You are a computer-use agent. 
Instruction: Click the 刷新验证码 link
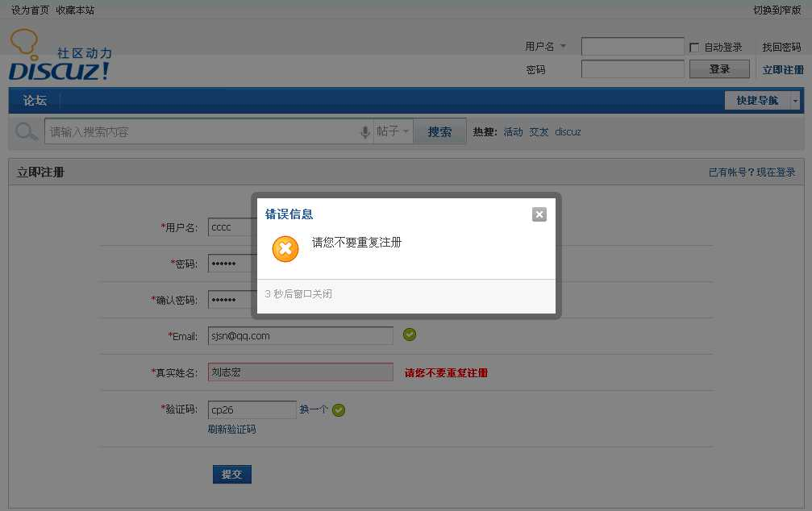[x=232, y=430]
